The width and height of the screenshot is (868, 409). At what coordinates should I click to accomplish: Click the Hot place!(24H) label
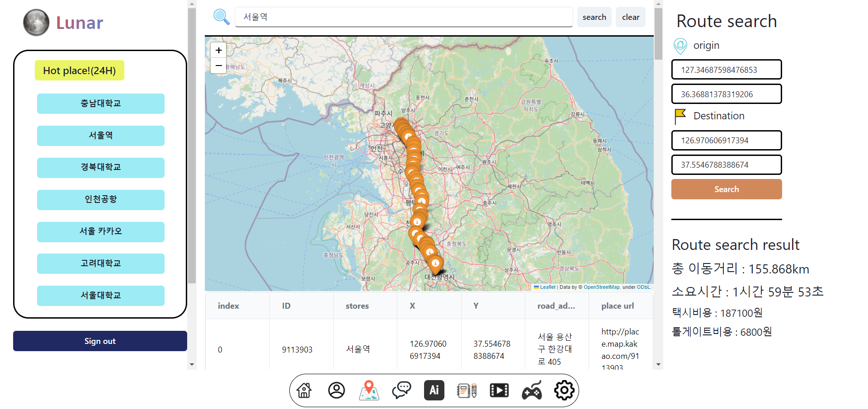click(x=80, y=71)
